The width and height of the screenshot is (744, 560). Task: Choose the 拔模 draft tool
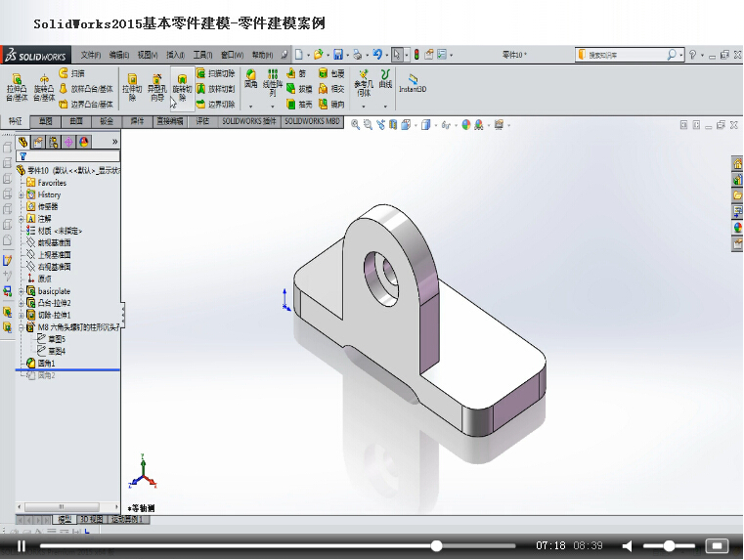[299, 89]
